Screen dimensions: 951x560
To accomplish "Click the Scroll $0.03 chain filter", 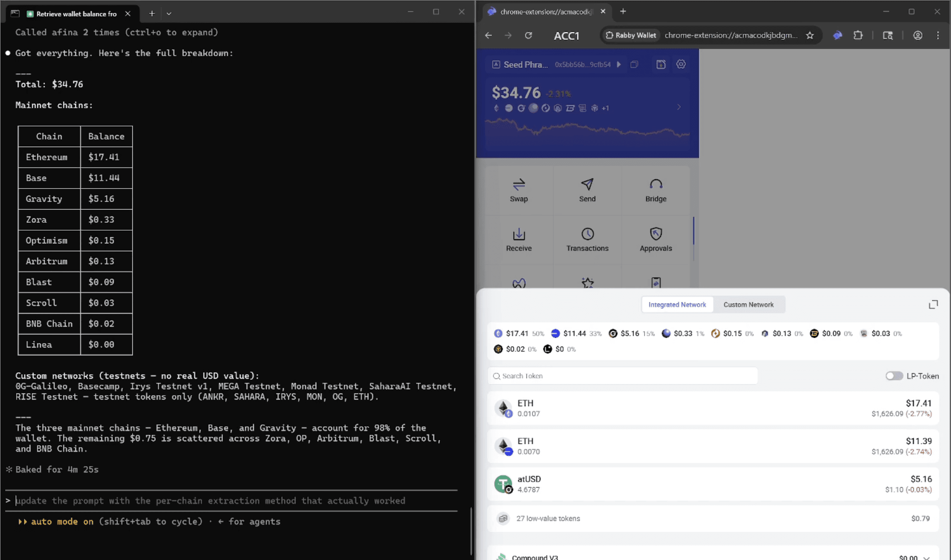I will tap(880, 334).
